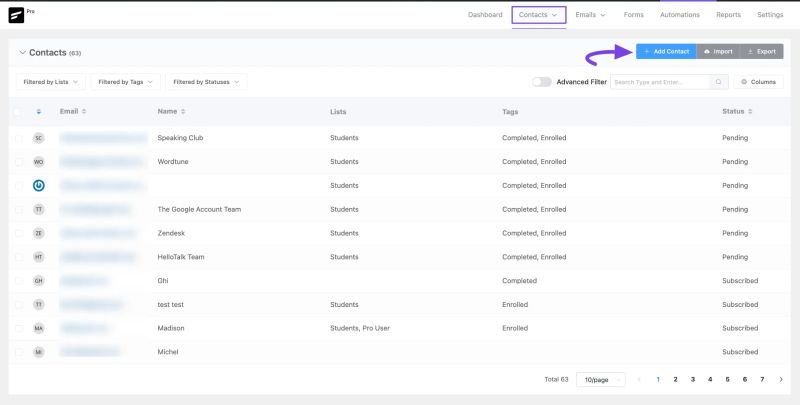Click "Completed" tag in Ghi row
Image resolution: width=800 pixels, height=405 pixels.
pos(519,281)
